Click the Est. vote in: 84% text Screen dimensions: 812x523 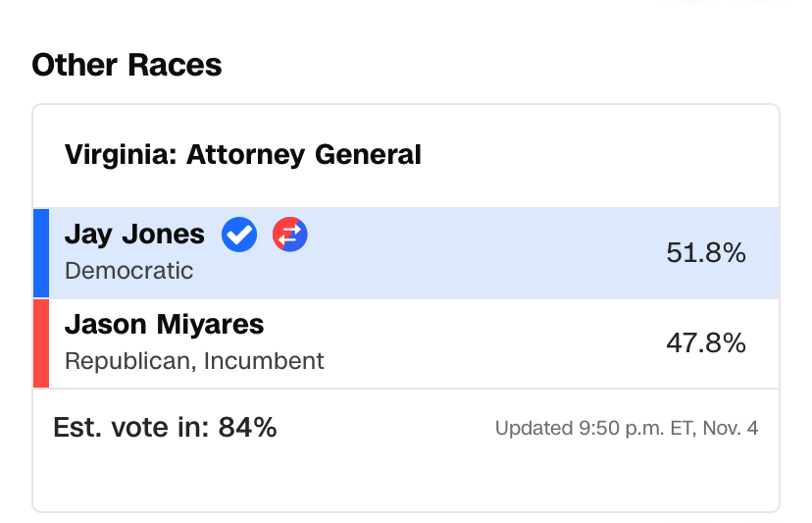tap(165, 428)
